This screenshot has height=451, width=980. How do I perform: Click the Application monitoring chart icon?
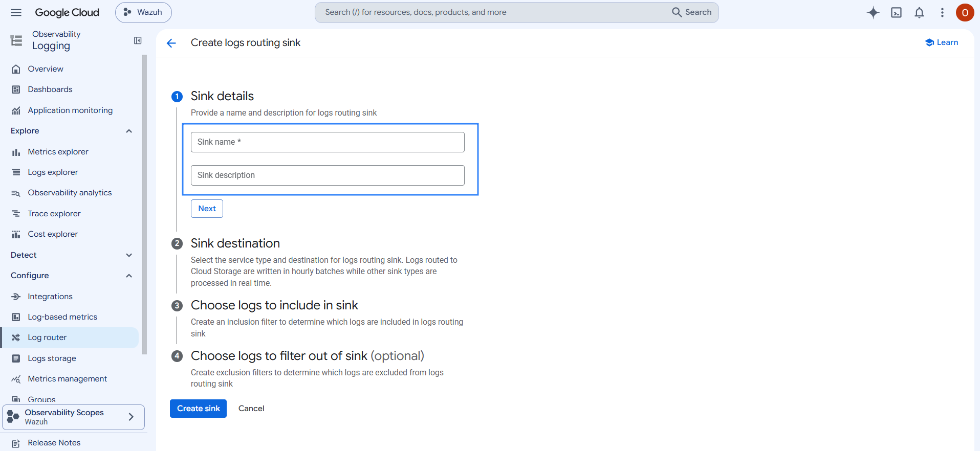tap(16, 110)
